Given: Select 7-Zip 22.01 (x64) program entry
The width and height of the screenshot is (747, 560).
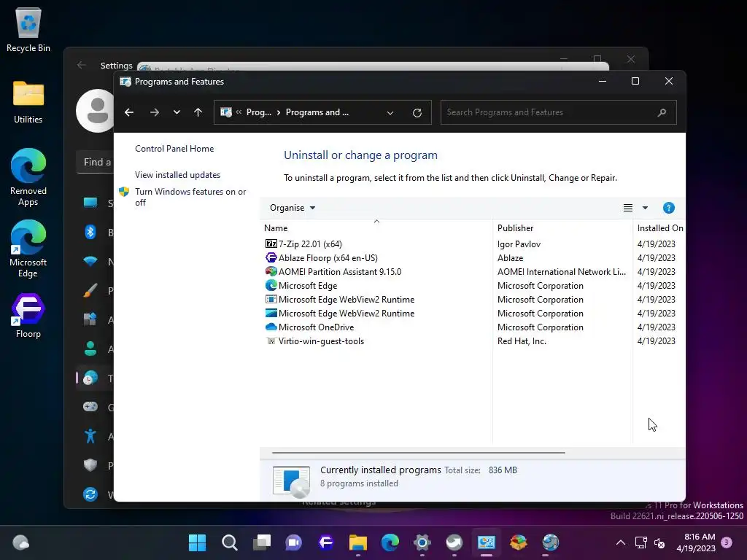Looking at the screenshot, I should [x=310, y=244].
